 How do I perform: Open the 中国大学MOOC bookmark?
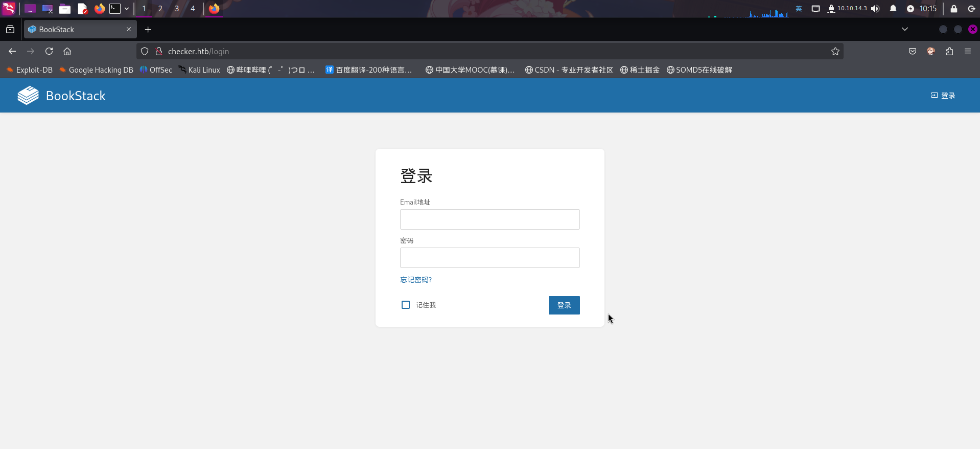click(470, 70)
